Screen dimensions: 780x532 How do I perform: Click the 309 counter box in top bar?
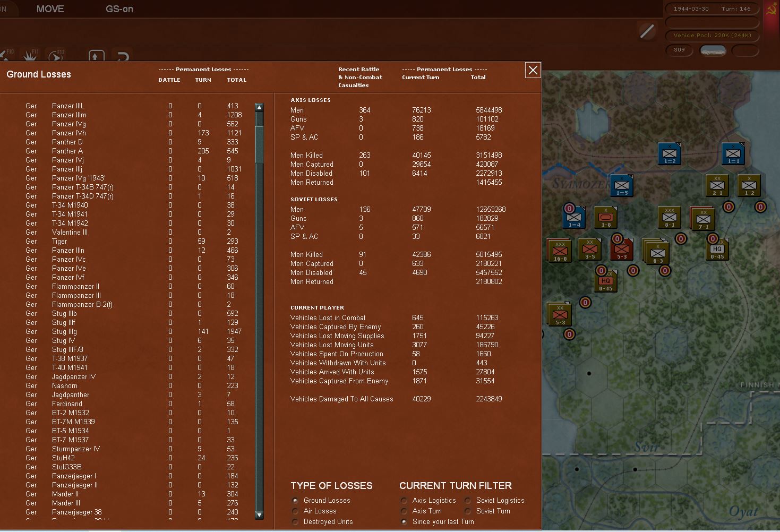[x=680, y=50]
